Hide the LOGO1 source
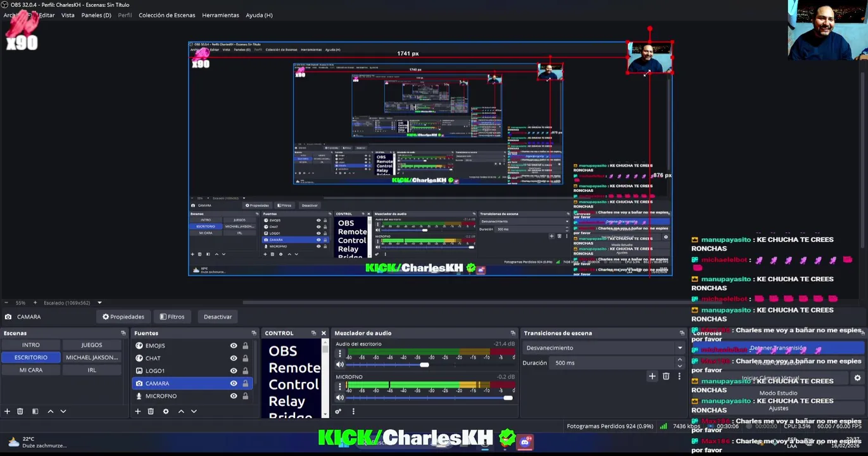This screenshot has height=456, width=868. pyautogui.click(x=234, y=371)
